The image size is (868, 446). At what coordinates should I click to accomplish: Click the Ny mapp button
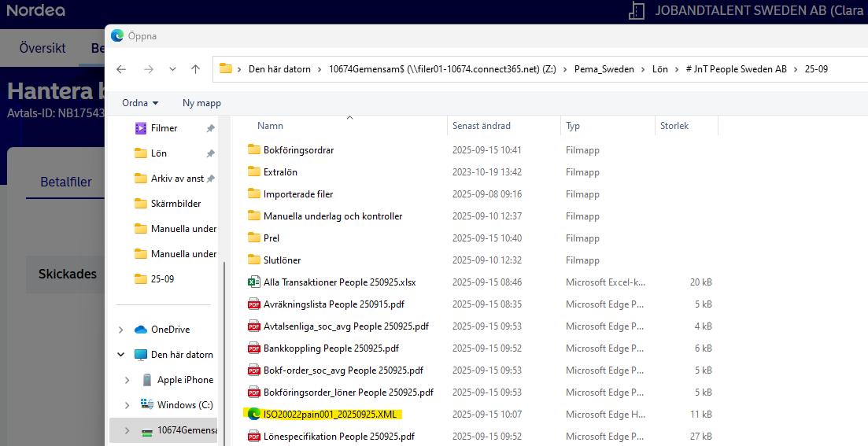click(x=201, y=103)
